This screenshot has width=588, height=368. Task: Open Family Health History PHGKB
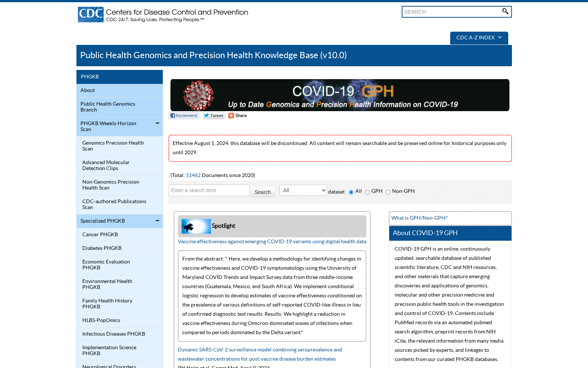click(x=119, y=304)
